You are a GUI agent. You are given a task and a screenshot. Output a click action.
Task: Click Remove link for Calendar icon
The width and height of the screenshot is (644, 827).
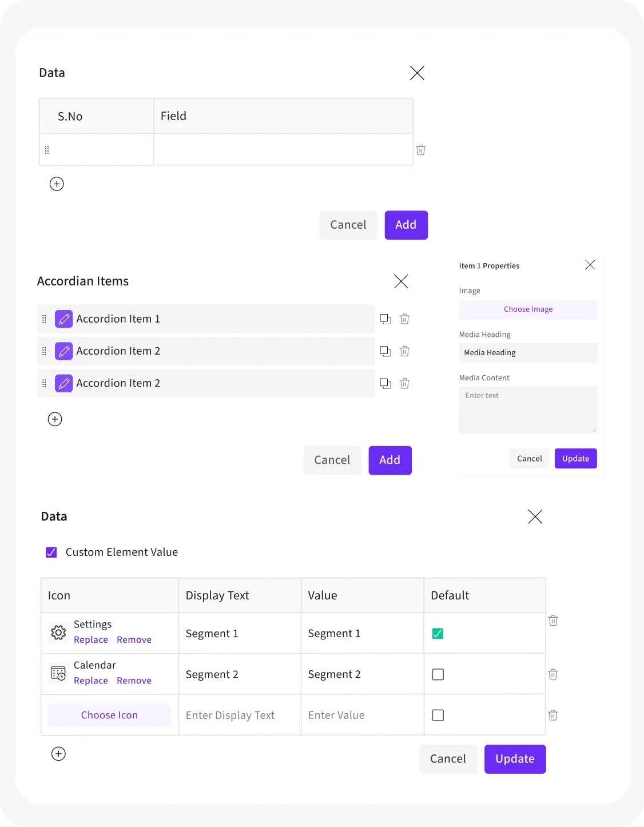134,681
